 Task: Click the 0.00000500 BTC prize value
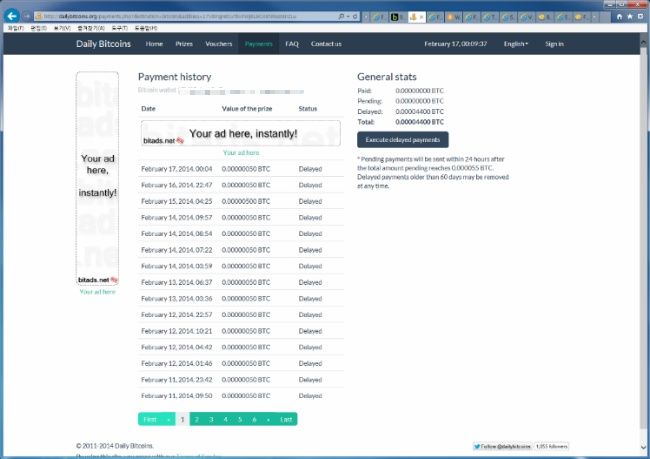(246, 202)
